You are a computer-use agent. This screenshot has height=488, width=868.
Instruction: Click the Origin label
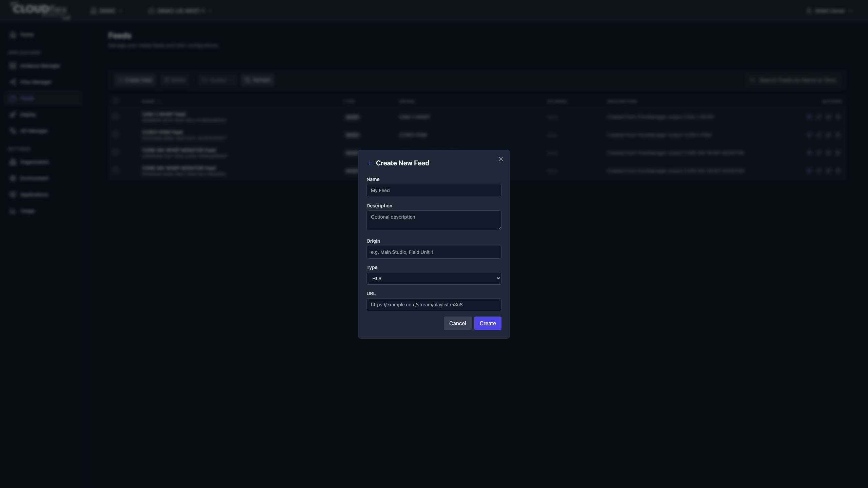pos(373,241)
